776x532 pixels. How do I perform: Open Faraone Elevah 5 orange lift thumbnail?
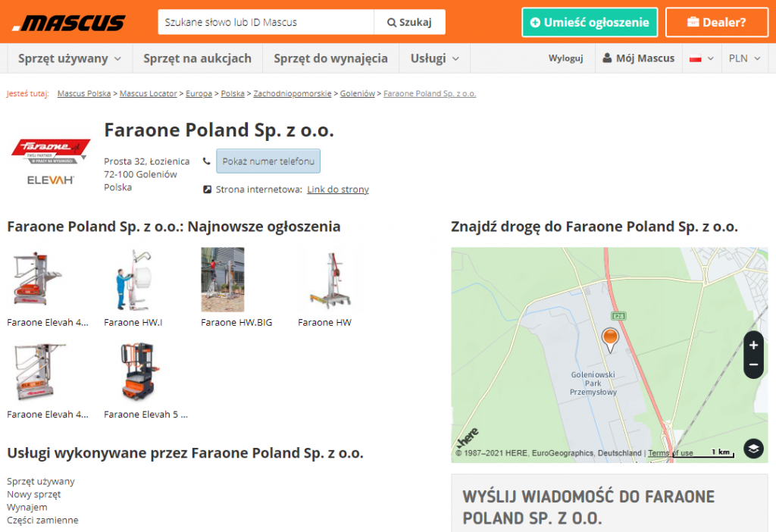pos(139,371)
